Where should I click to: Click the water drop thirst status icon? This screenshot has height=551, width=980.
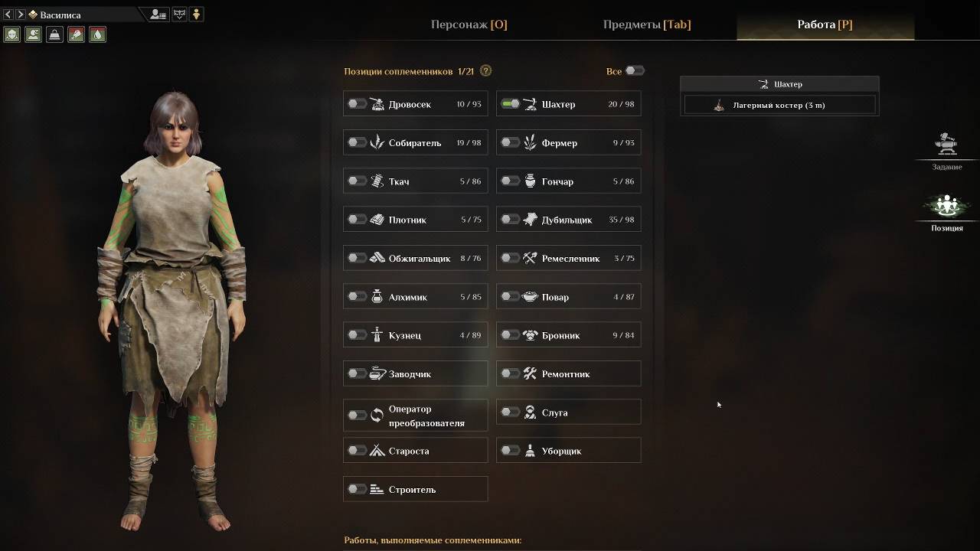tap(97, 34)
